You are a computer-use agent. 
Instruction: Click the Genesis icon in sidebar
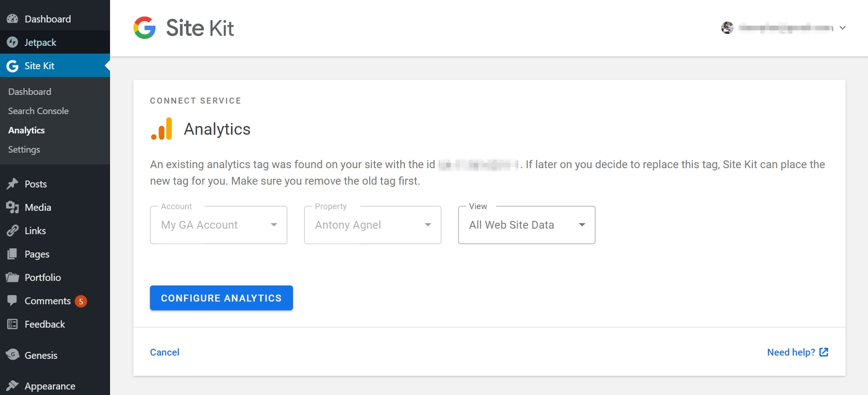tap(12, 354)
